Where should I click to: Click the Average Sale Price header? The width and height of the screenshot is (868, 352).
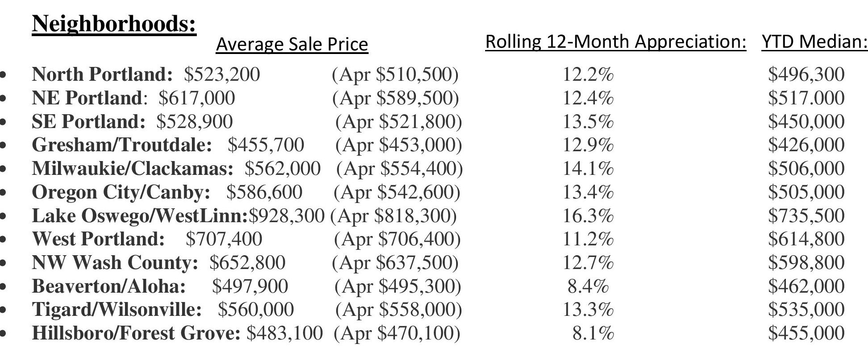[292, 44]
